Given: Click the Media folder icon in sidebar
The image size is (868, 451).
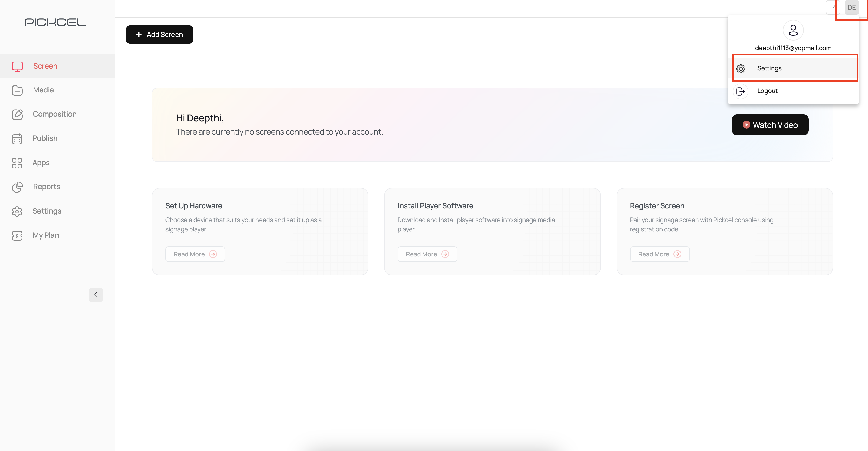Looking at the screenshot, I should point(17,90).
